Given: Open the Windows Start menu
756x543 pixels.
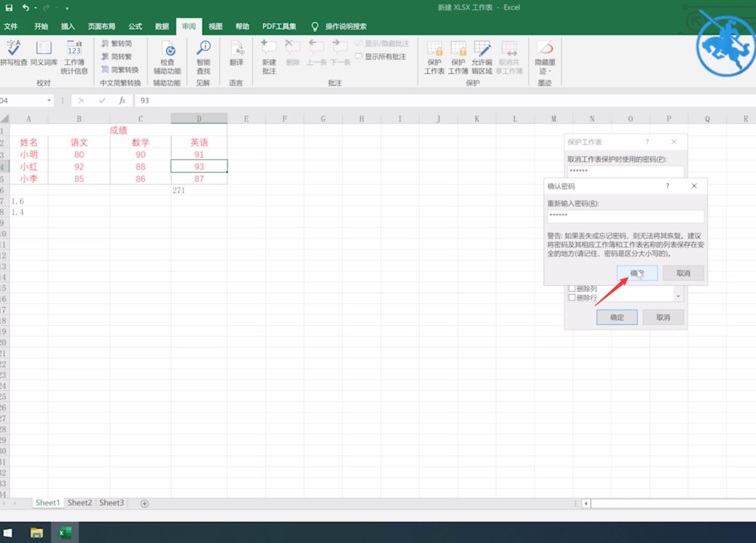Looking at the screenshot, I should pyautogui.click(x=8, y=533).
